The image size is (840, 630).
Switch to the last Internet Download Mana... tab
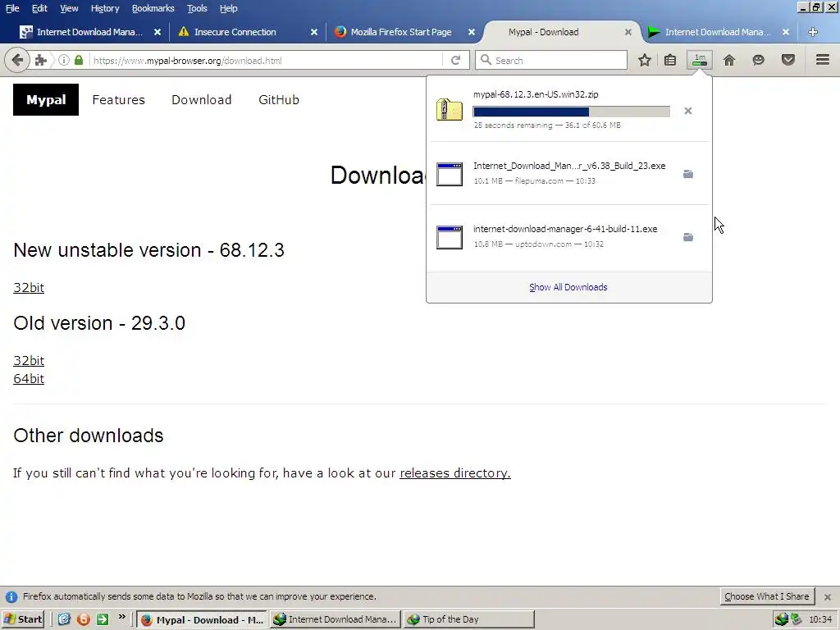pyautogui.click(x=718, y=32)
